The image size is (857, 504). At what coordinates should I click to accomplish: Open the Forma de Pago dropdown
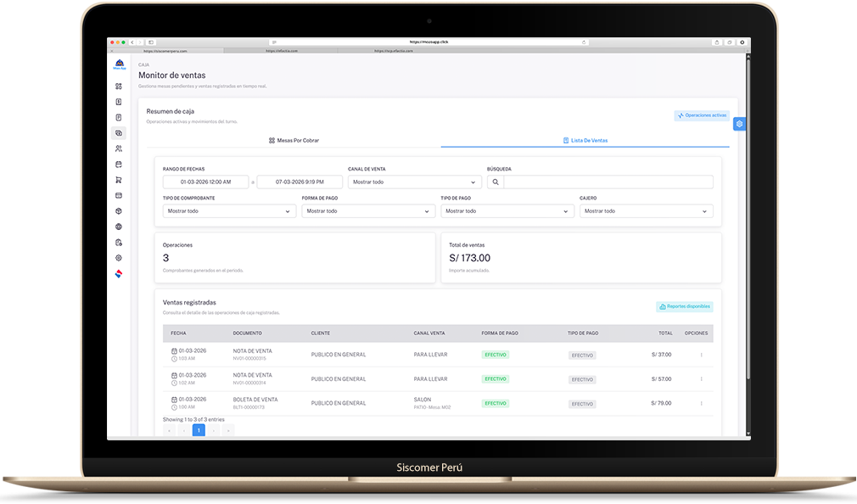coord(368,211)
